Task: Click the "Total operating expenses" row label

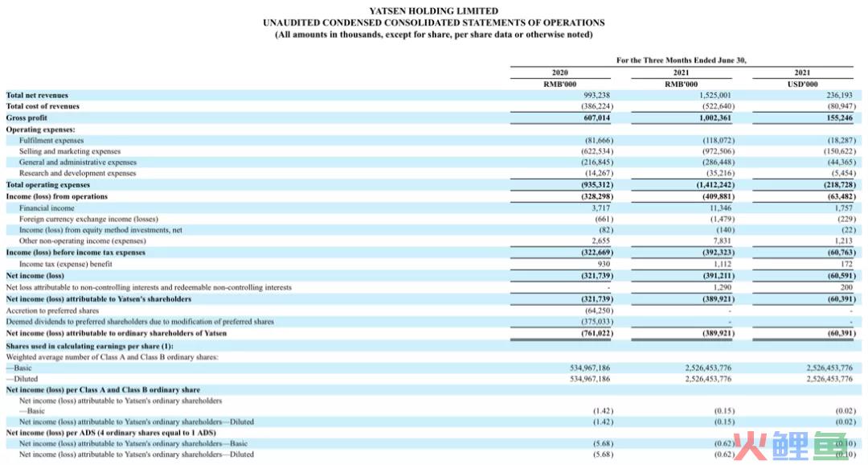Action: (x=47, y=185)
